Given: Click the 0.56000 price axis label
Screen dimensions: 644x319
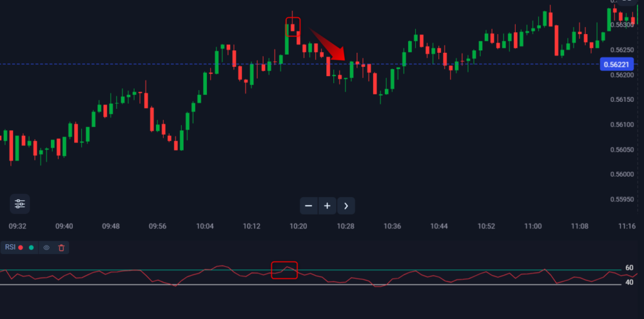Looking at the screenshot, I should (622, 174).
